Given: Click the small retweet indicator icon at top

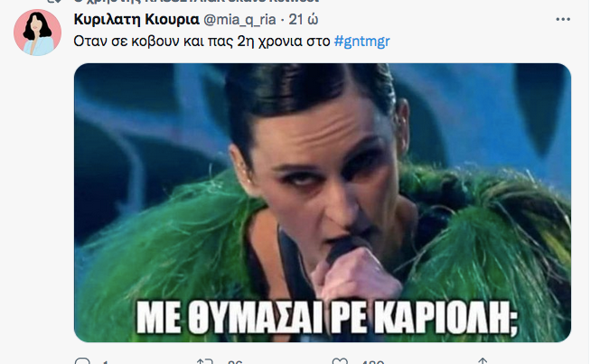Looking at the screenshot, I should point(54,1).
